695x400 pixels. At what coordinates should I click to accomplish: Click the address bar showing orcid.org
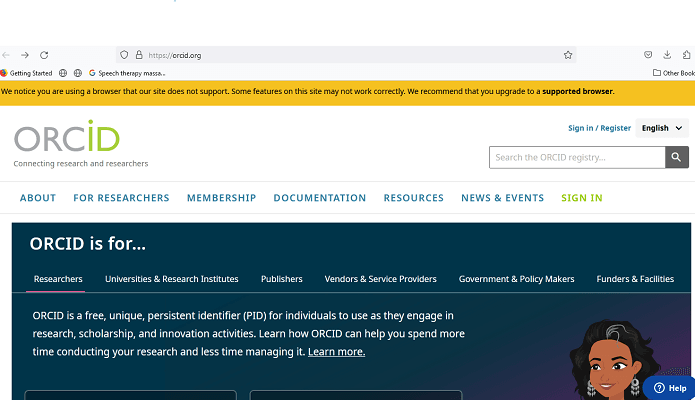tap(346, 55)
